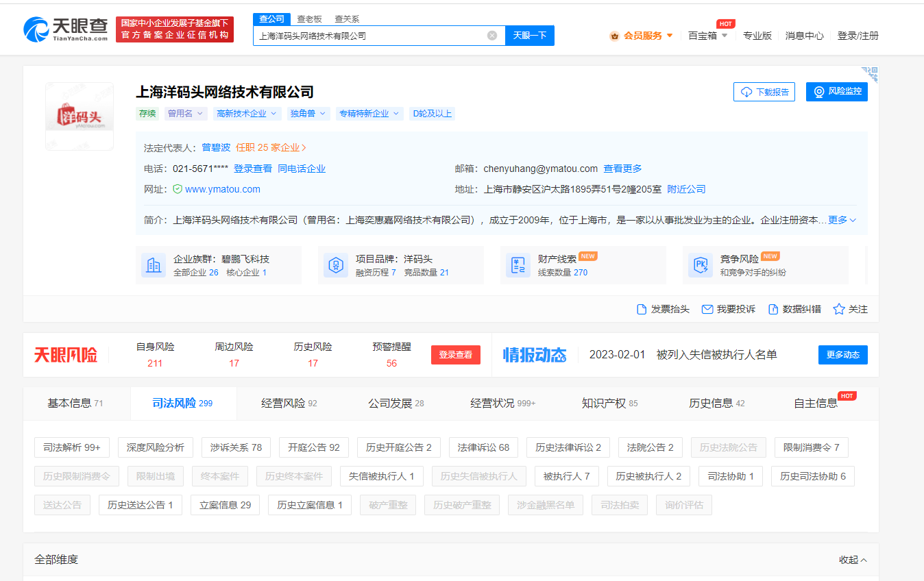Select the 查老板 search tab

click(309, 19)
